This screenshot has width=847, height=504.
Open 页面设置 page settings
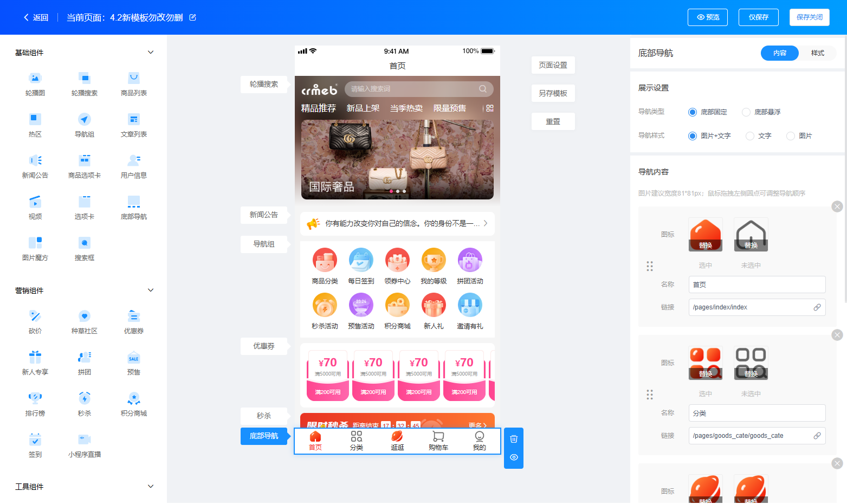[553, 65]
